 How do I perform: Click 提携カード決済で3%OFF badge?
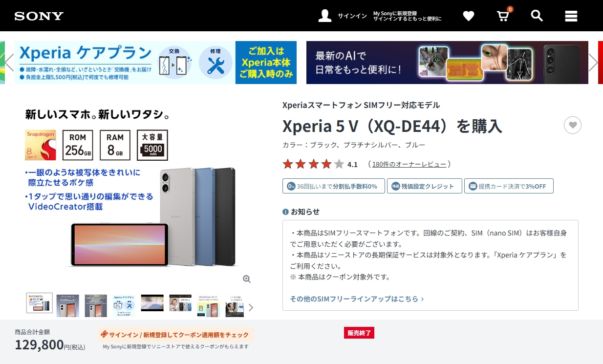pos(509,186)
